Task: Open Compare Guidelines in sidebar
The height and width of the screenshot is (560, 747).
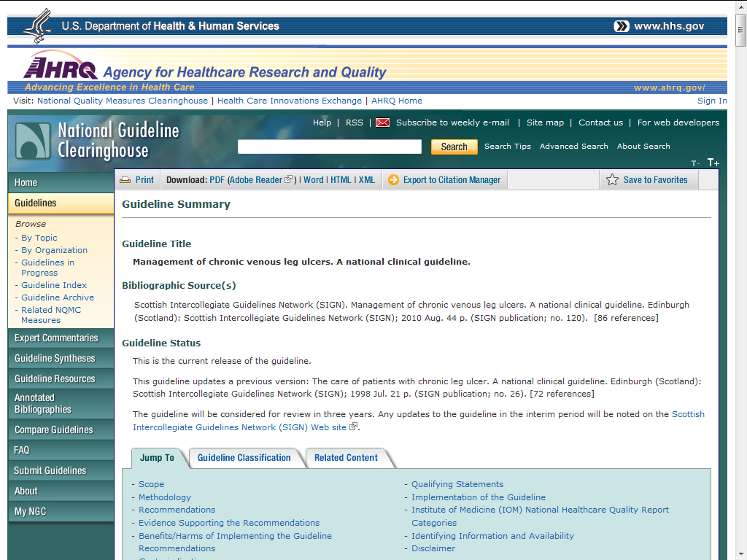Action: click(61, 430)
